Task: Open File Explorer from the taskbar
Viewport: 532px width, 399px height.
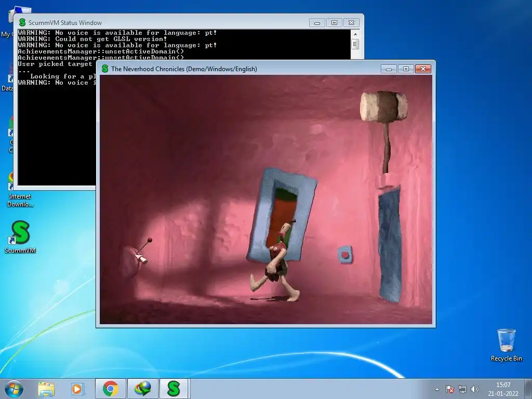Action: 46,389
